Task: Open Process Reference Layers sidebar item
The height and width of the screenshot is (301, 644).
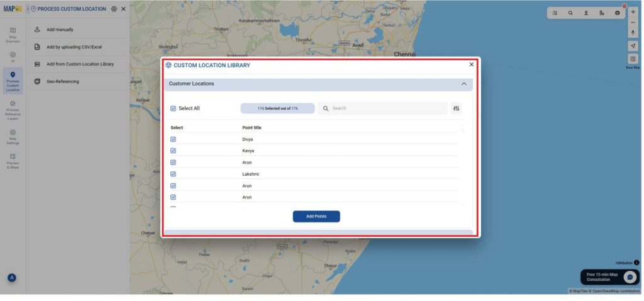Action: coord(13,111)
